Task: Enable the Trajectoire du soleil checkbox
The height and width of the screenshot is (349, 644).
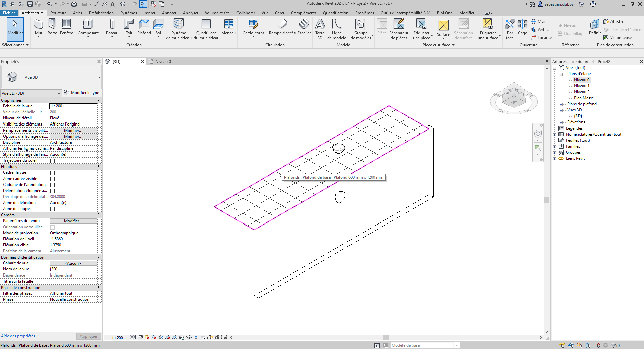Action: point(52,161)
